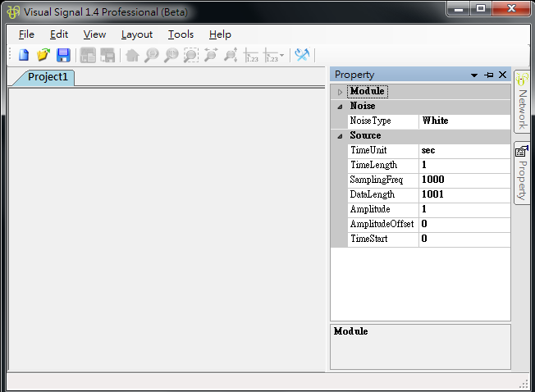Open the Property panel dropdown arrow

[474, 75]
